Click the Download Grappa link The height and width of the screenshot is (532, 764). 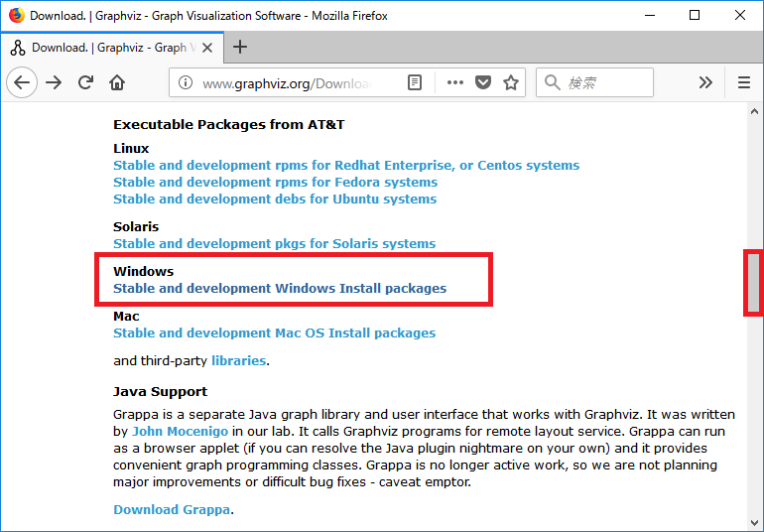click(x=172, y=510)
